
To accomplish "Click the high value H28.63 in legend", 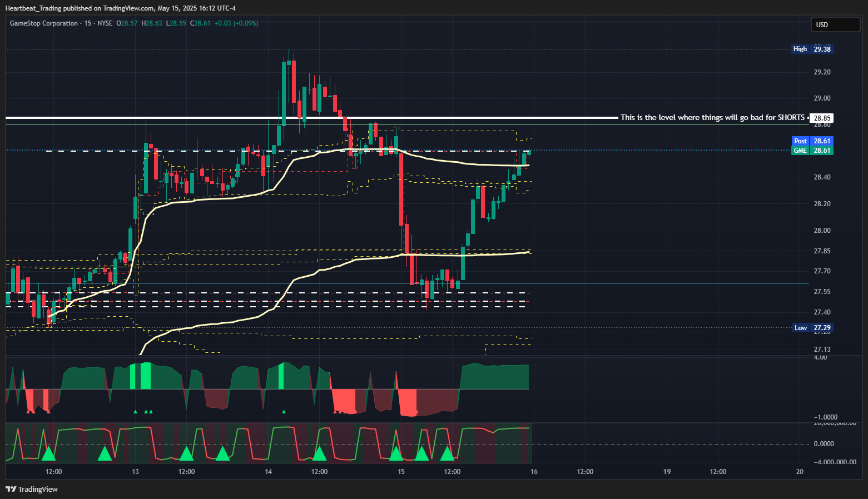I will (152, 23).
